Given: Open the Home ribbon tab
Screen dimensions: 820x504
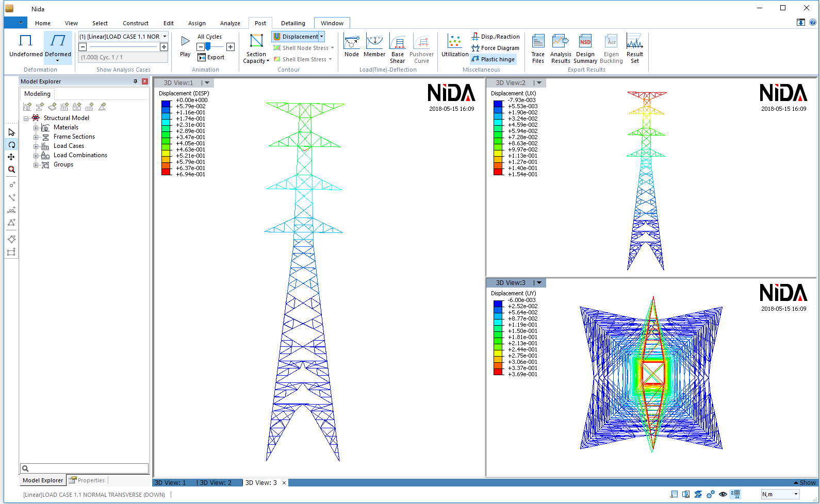Looking at the screenshot, I should click(x=43, y=23).
